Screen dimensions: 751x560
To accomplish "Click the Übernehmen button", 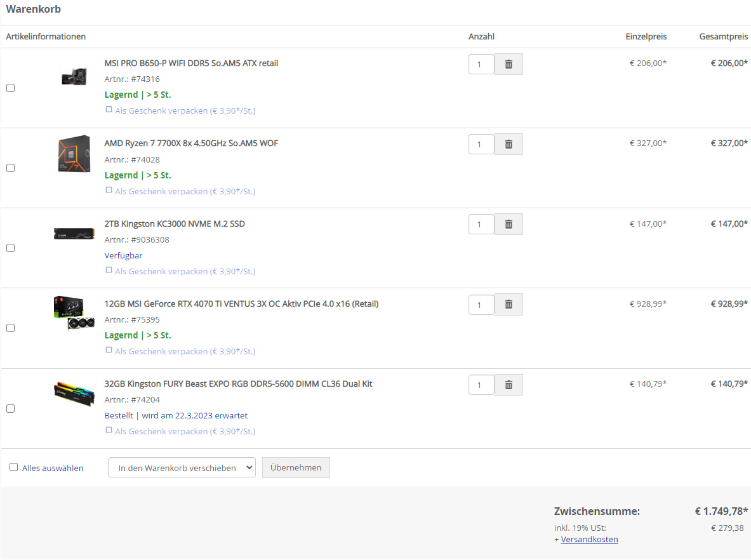I will tap(296, 467).
